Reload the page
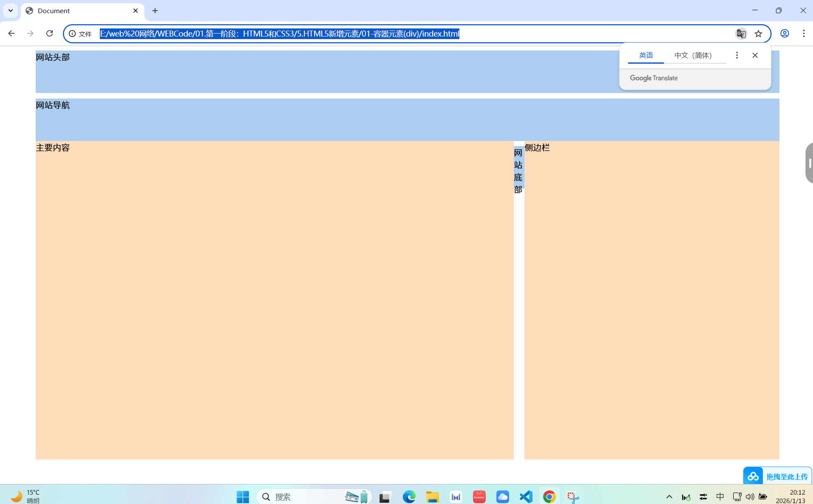This screenshot has height=504, width=813. [49, 34]
